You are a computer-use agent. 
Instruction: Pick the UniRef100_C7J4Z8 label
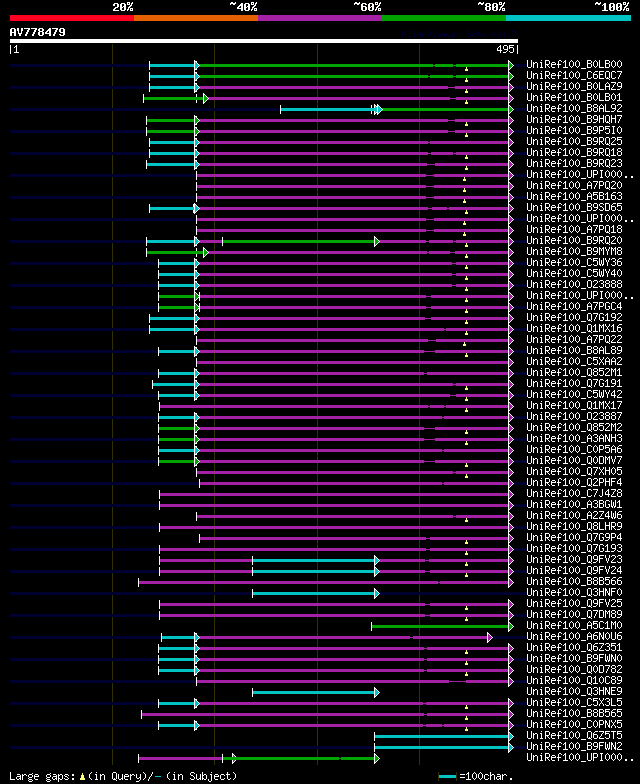click(x=574, y=494)
